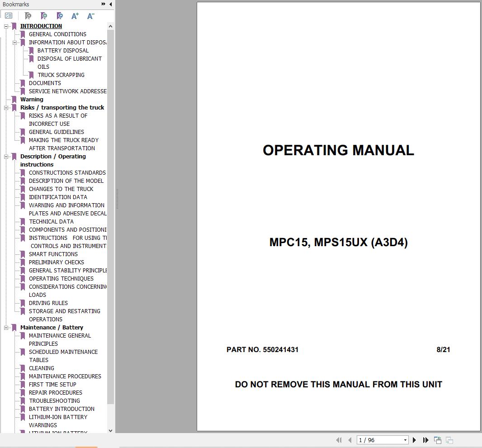
Task: Select the SMART FUNCTIONS bookmark
Action: tap(53, 254)
